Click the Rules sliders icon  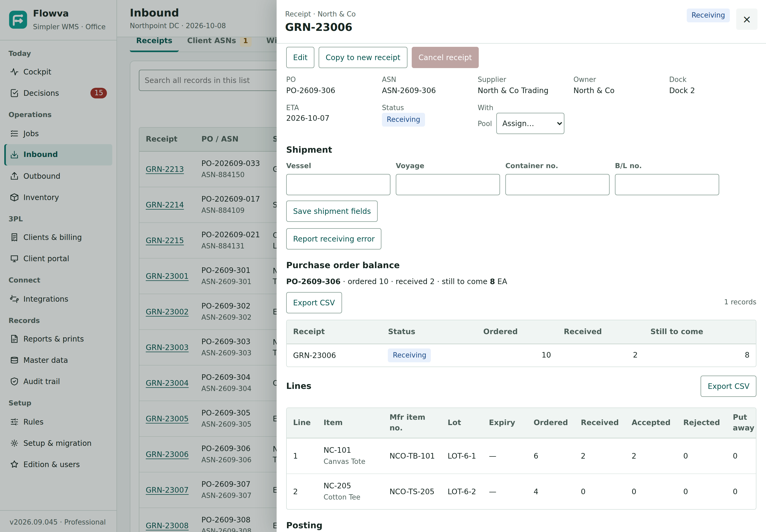14,422
